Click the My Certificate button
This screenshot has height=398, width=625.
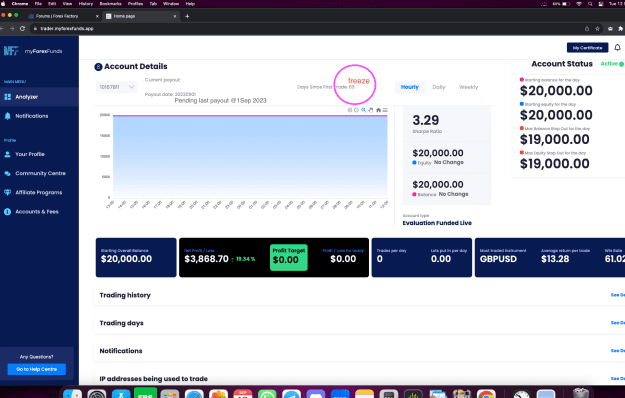588,48
